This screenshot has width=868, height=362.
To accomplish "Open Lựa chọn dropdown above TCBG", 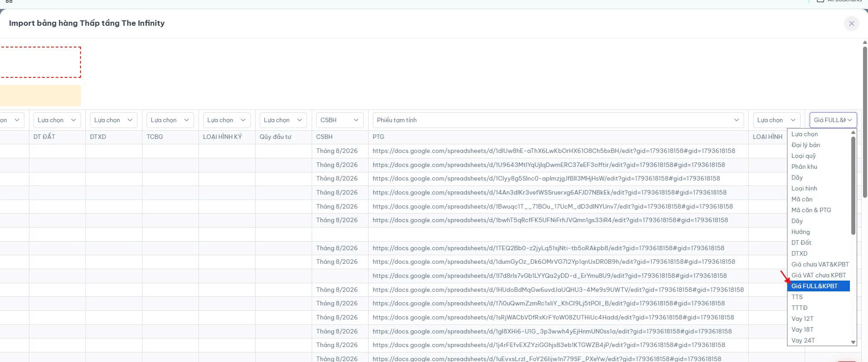I will click(170, 120).
